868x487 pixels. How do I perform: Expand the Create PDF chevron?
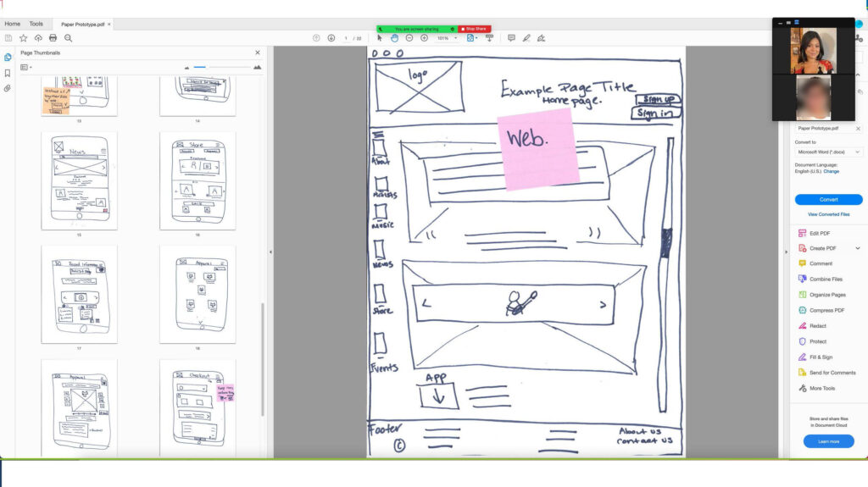[x=858, y=248]
